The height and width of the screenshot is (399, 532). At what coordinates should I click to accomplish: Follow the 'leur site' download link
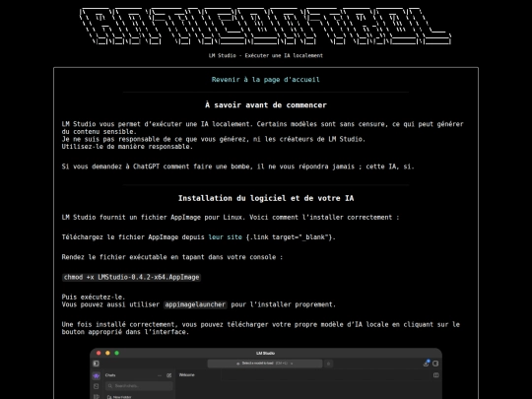pyautogui.click(x=226, y=237)
